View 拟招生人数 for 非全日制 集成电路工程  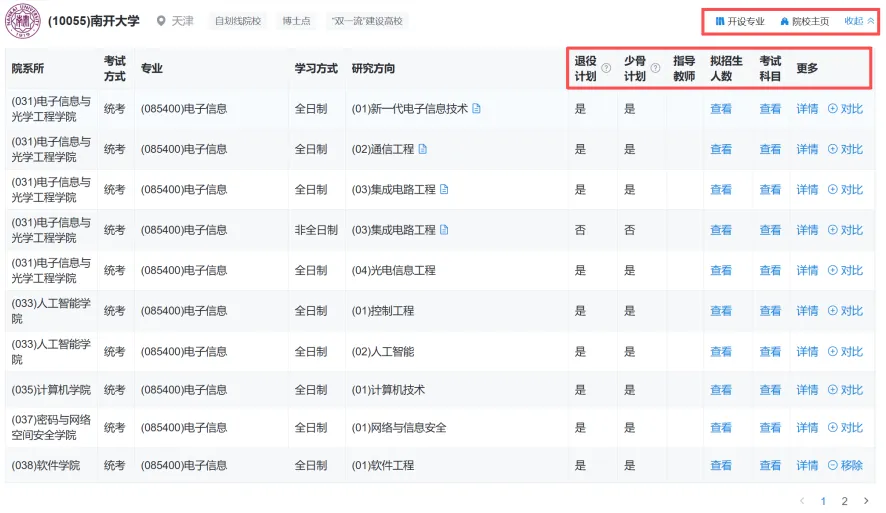tap(721, 230)
